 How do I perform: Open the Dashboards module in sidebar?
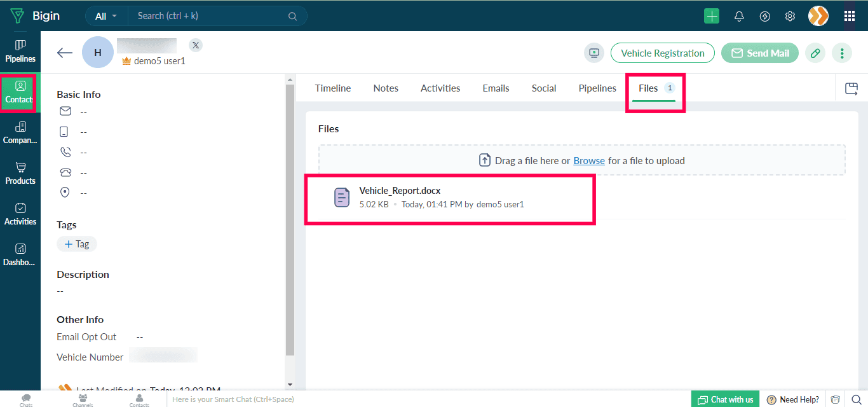click(20, 255)
